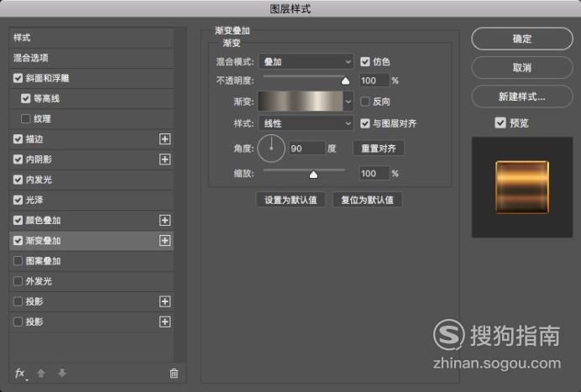Select the 光泽 effect row
581x392 pixels.
coord(92,200)
